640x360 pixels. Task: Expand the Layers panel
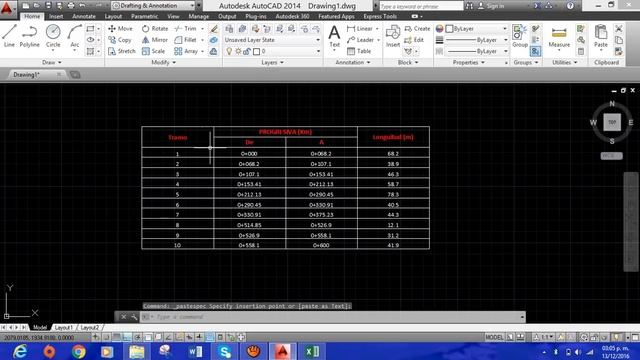[272, 62]
